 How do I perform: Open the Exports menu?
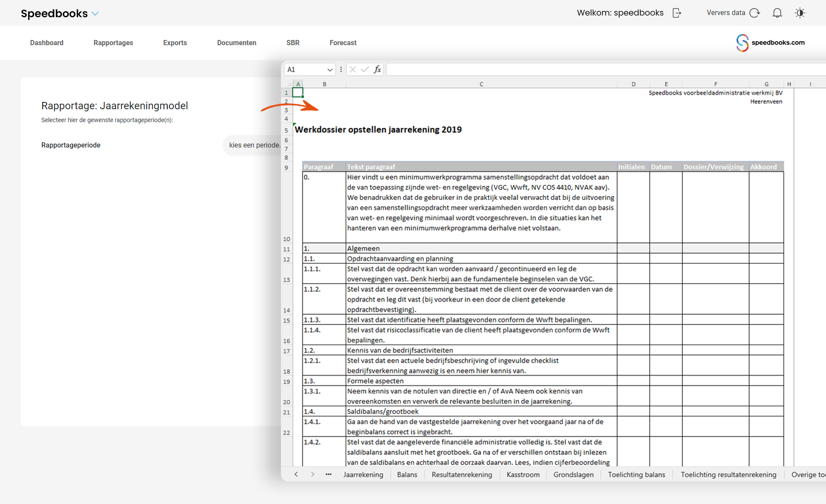click(x=175, y=43)
